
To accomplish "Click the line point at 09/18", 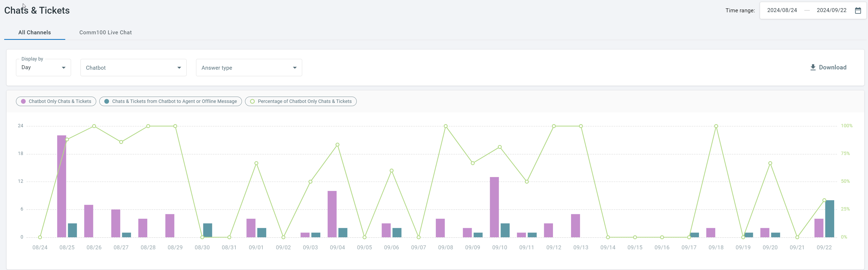I will [716, 126].
